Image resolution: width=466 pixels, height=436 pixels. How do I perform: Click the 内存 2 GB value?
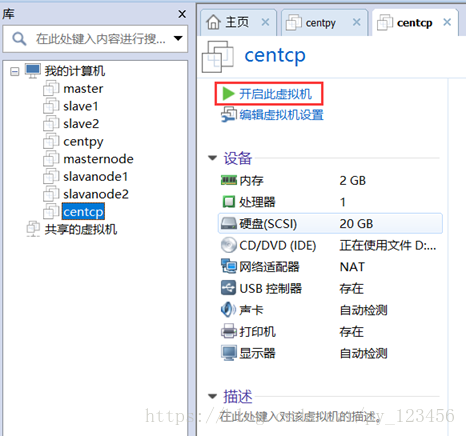353,180
